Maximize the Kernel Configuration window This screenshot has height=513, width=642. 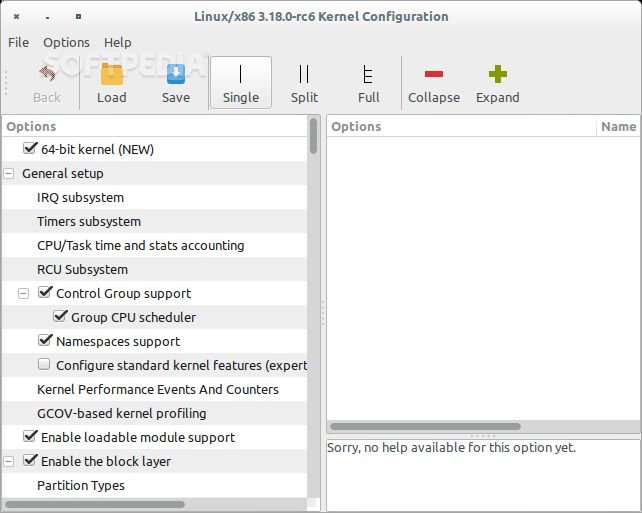pyautogui.click(x=79, y=17)
